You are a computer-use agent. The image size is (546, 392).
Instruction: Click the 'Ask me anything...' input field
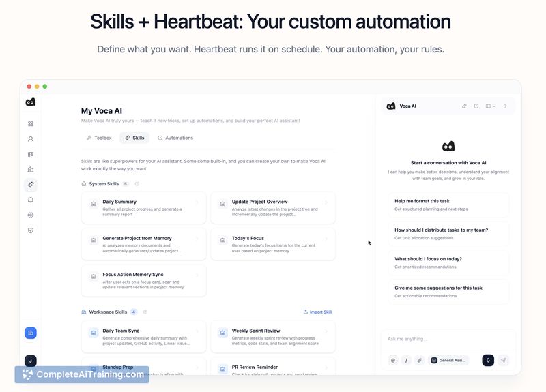(x=448, y=339)
